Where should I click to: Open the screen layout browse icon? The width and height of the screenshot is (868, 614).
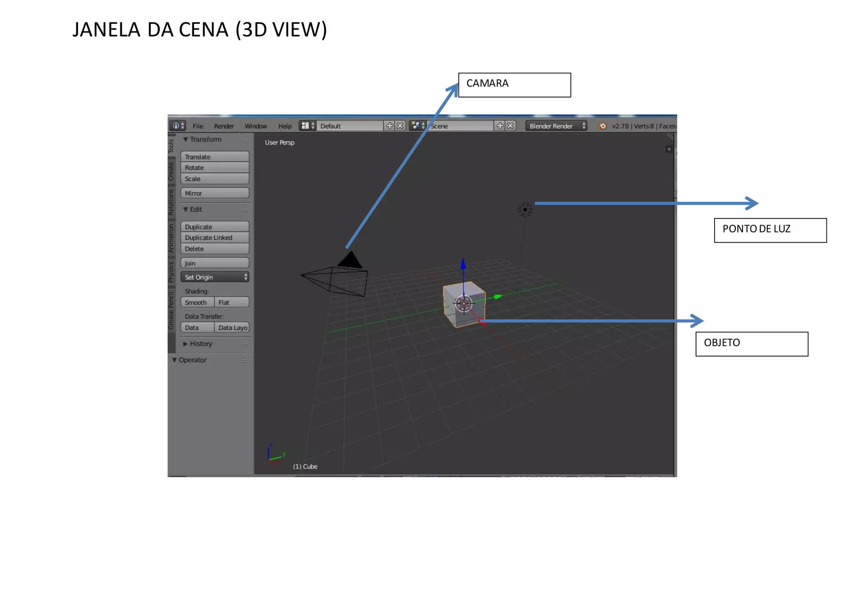coord(307,126)
